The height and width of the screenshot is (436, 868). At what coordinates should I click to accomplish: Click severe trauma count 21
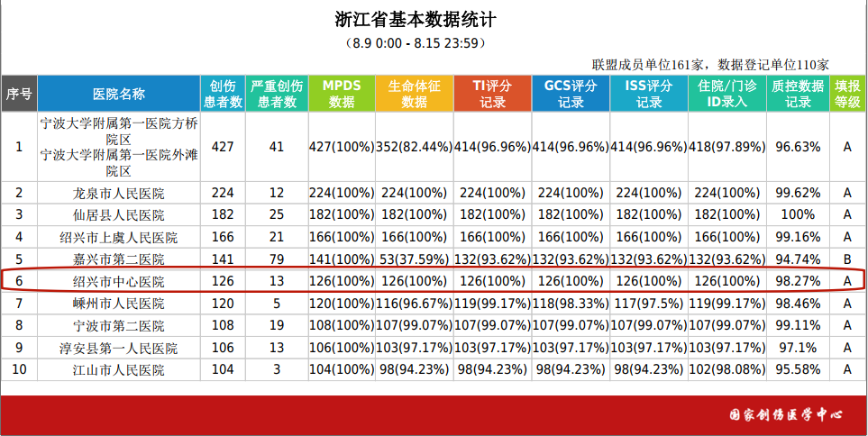point(277,237)
